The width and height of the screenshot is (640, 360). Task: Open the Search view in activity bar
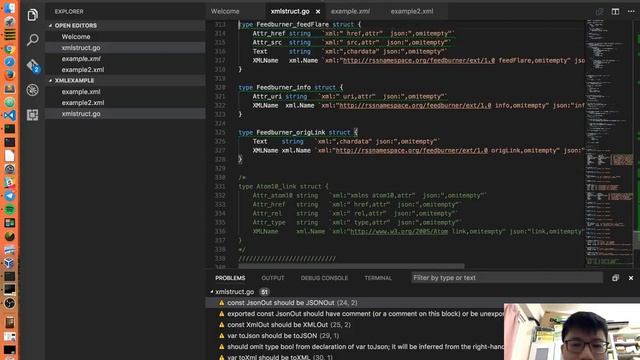click(x=33, y=40)
